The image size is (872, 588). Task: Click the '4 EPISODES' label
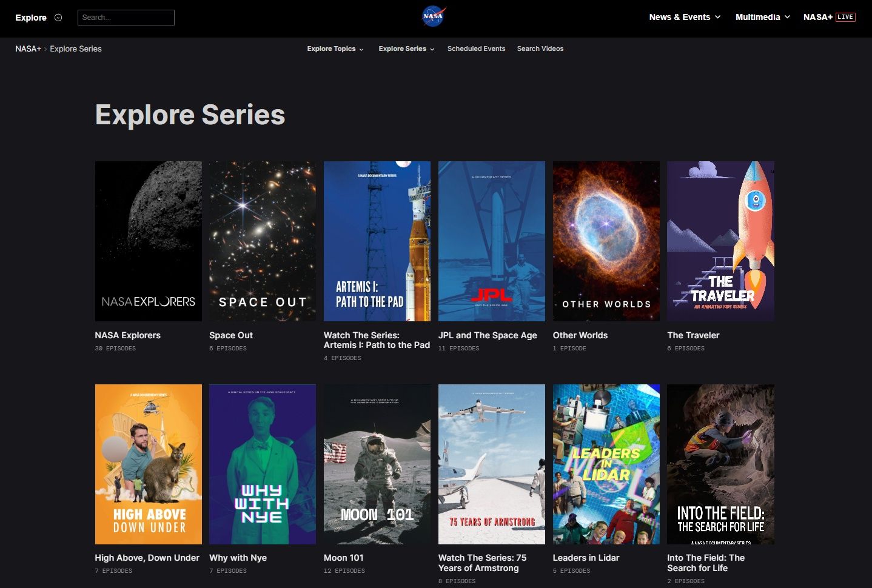click(x=343, y=358)
